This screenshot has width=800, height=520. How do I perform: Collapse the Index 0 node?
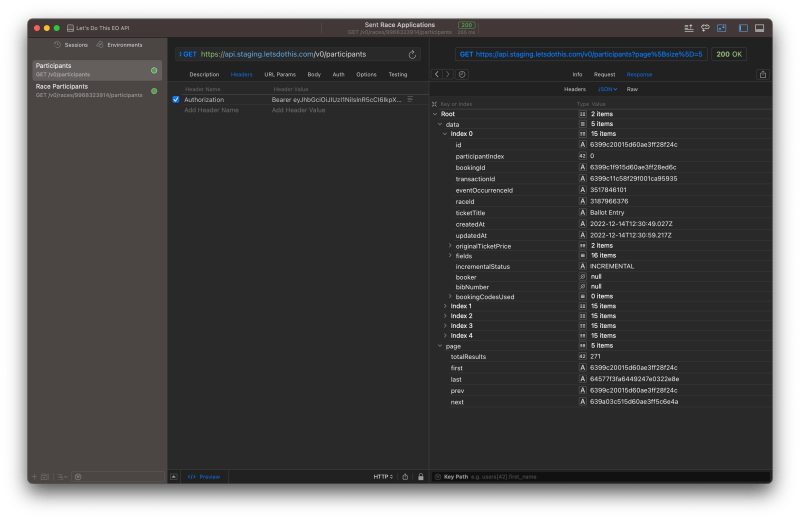coord(445,134)
